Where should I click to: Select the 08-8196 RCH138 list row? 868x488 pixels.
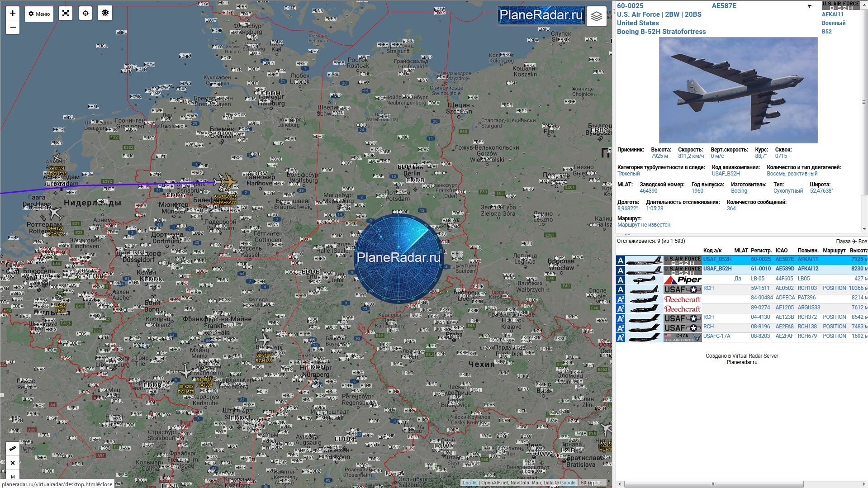tap(741, 327)
